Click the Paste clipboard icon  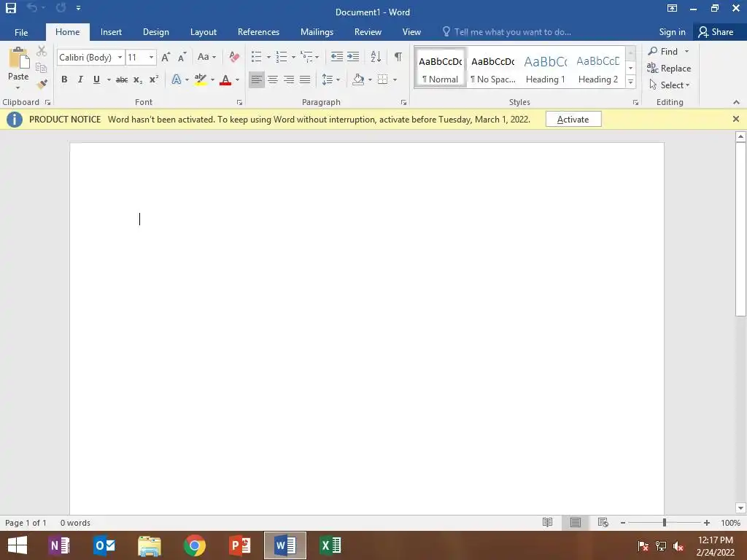[x=18, y=58]
